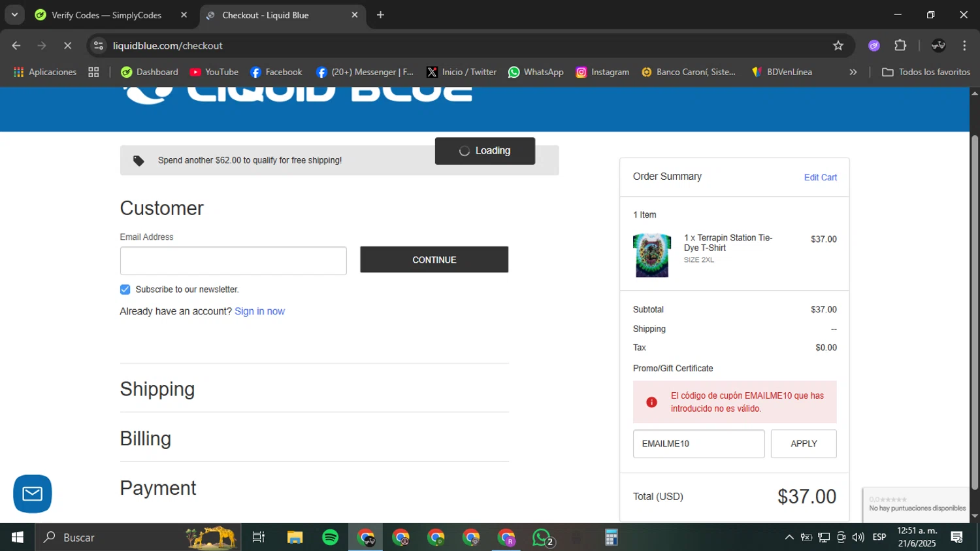Close the Verify Codes tab
This screenshot has width=980, height=551.
pos(184,15)
